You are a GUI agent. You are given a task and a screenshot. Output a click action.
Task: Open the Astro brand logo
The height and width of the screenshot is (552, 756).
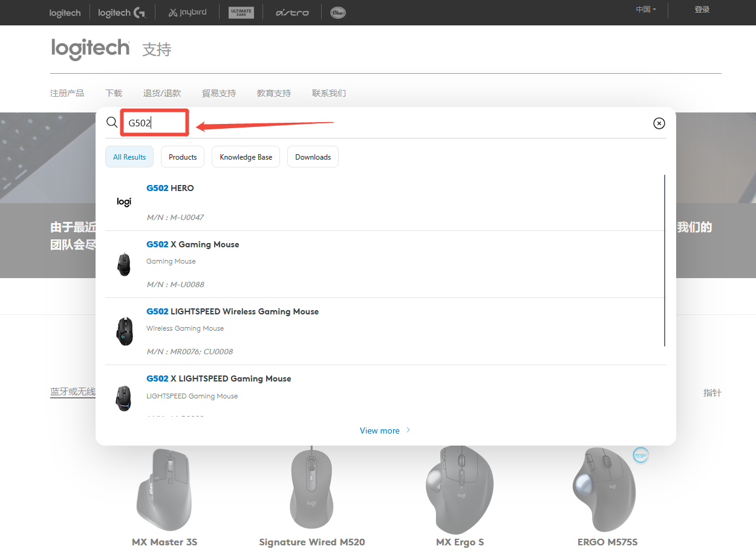[292, 13]
